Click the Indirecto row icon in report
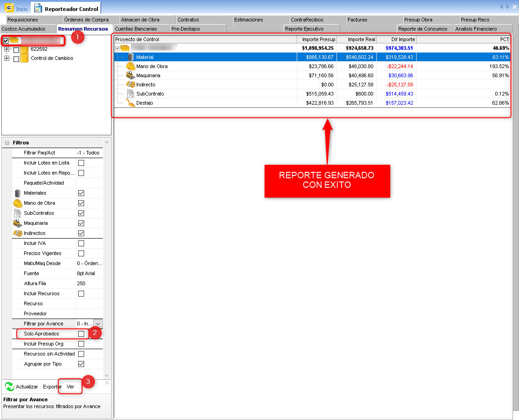The width and height of the screenshot is (519, 420). tap(130, 85)
